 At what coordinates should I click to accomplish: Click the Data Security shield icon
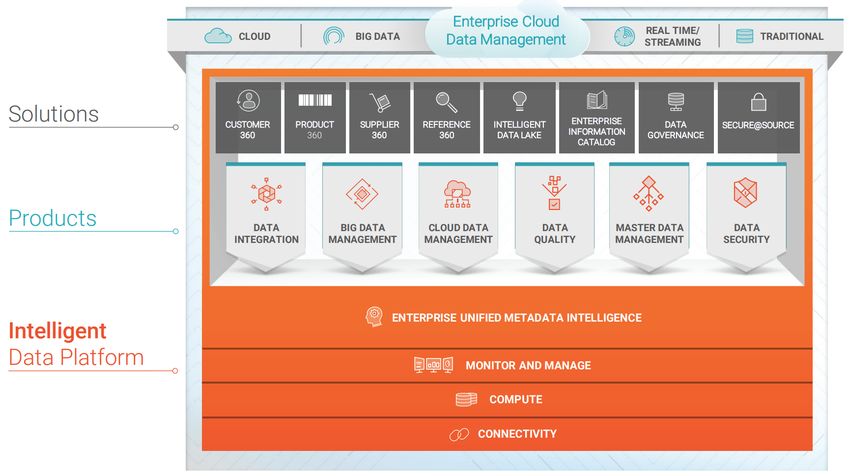click(x=745, y=192)
